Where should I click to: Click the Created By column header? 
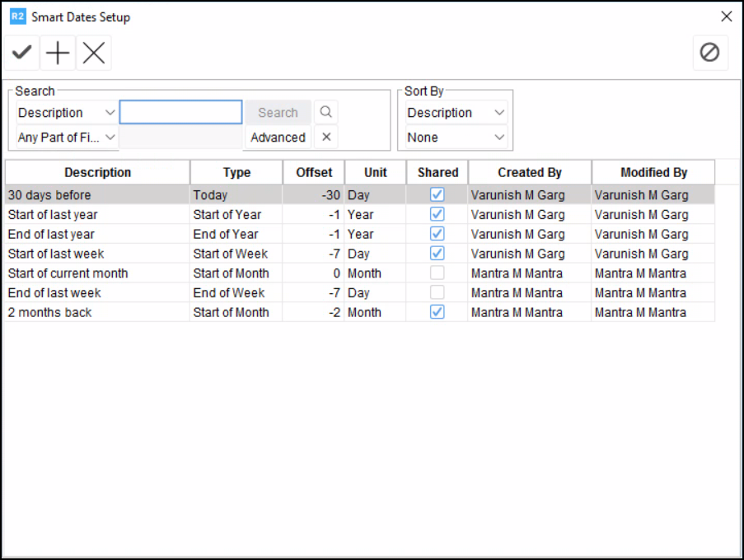(530, 173)
